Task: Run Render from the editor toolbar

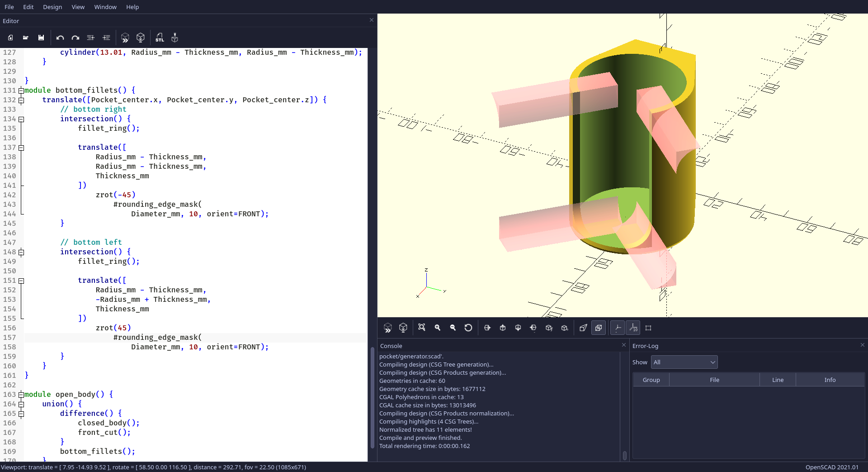Action: 141,38
